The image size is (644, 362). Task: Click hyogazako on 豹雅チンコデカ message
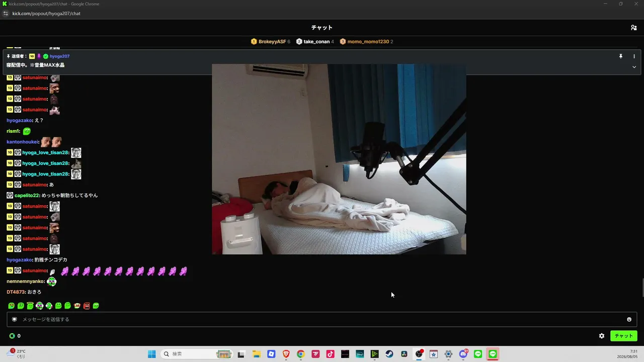click(x=20, y=260)
